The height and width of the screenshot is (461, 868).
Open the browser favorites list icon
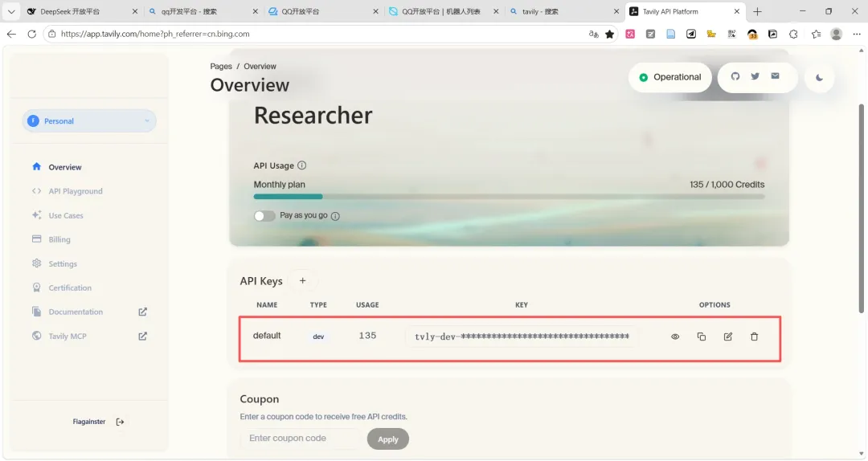816,34
